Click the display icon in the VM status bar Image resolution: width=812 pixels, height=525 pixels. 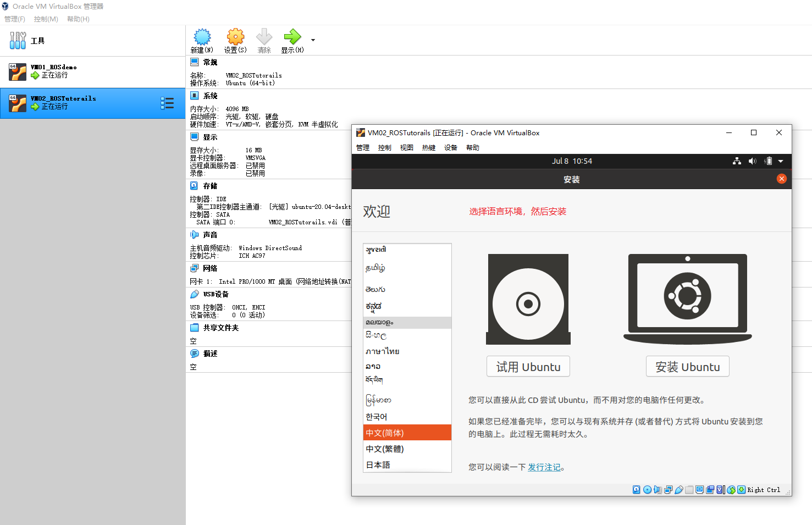[700, 489]
